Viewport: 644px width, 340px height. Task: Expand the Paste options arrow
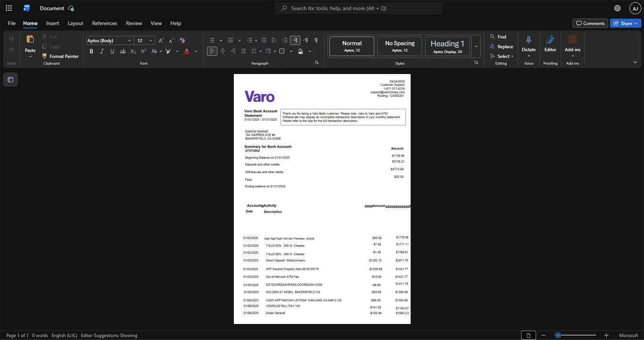coord(30,57)
